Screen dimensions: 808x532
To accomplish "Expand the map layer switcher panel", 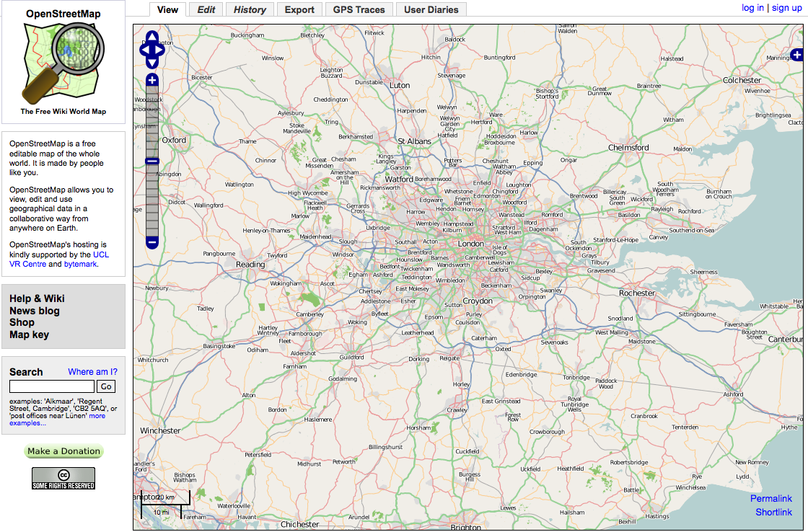I will tap(796, 55).
